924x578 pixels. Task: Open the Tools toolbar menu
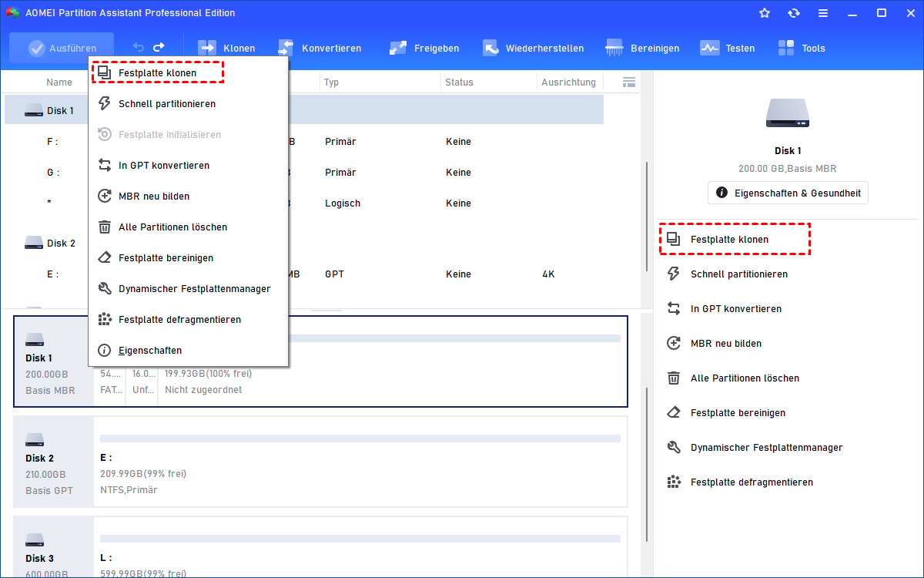[x=801, y=48]
